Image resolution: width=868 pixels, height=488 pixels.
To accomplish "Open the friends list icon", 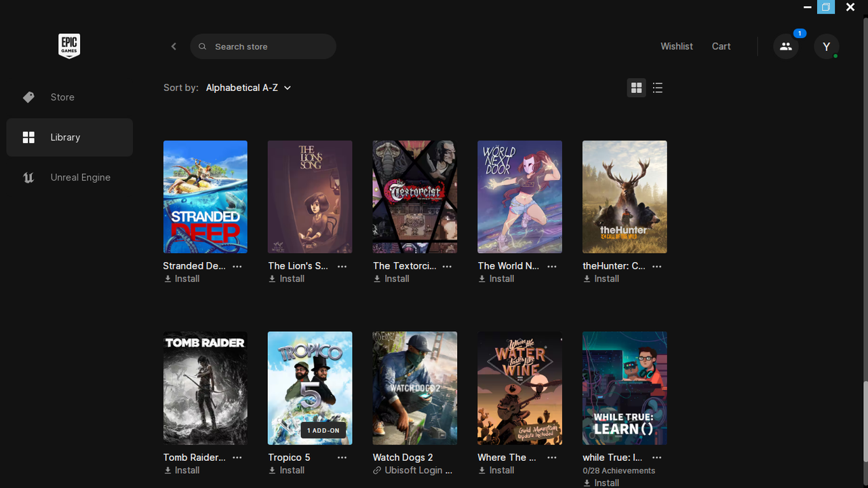I will 786,46.
